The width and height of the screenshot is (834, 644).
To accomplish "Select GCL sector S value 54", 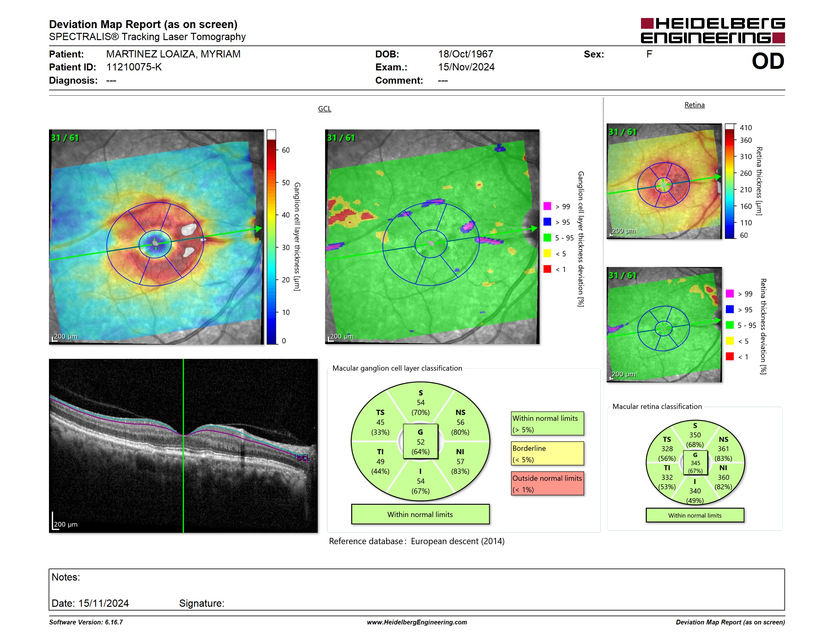I will [x=420, y=402].
